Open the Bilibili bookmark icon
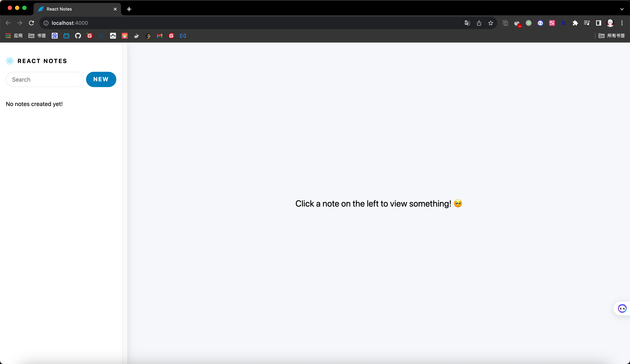 [x=66, y=36]
